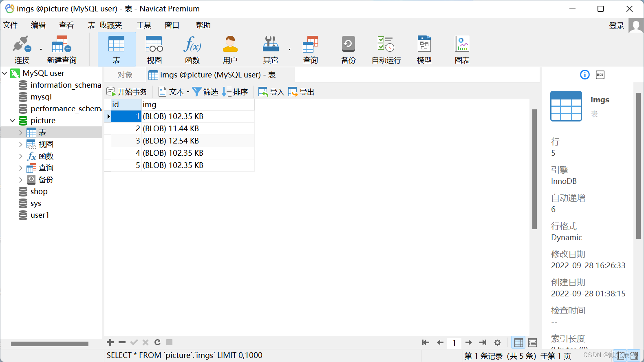Open the Charts toolbar icon
This screenshot has height=362, width=644.
click(462, 50)
